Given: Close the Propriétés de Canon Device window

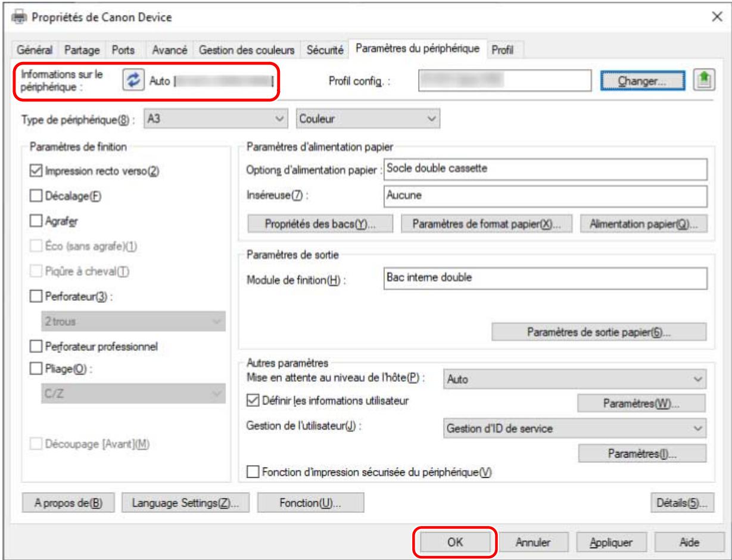Looking at the screenshot, I should coord(717,17).
